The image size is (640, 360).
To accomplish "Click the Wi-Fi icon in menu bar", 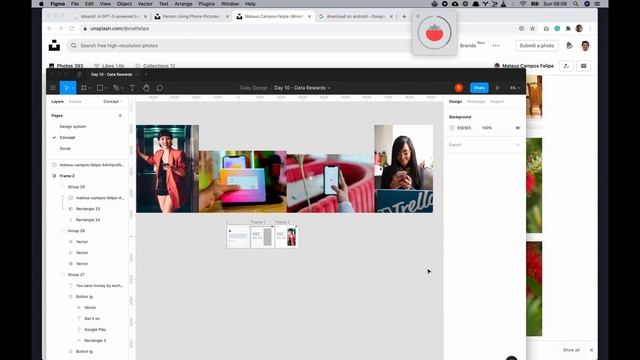I will (x=523, y=4).
